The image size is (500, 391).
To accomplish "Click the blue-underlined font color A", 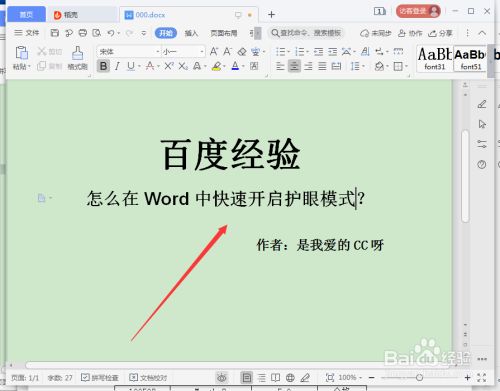I will (235, 66).
